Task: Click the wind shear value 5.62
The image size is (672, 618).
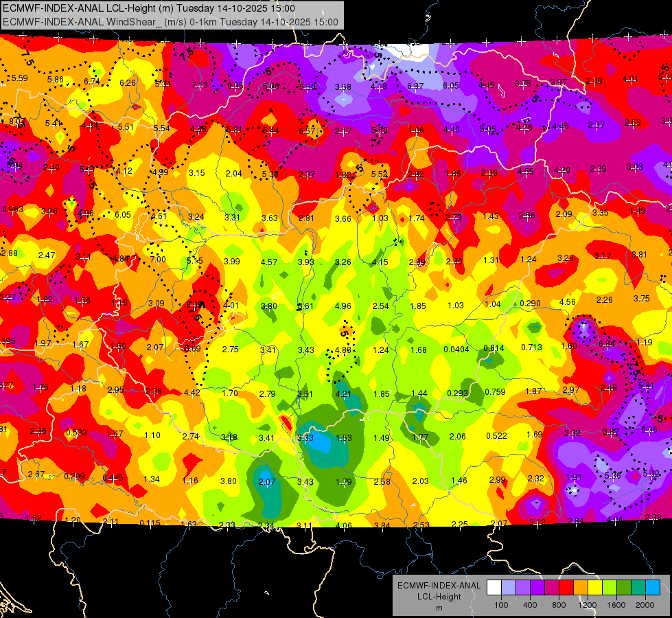Action: 651,474
